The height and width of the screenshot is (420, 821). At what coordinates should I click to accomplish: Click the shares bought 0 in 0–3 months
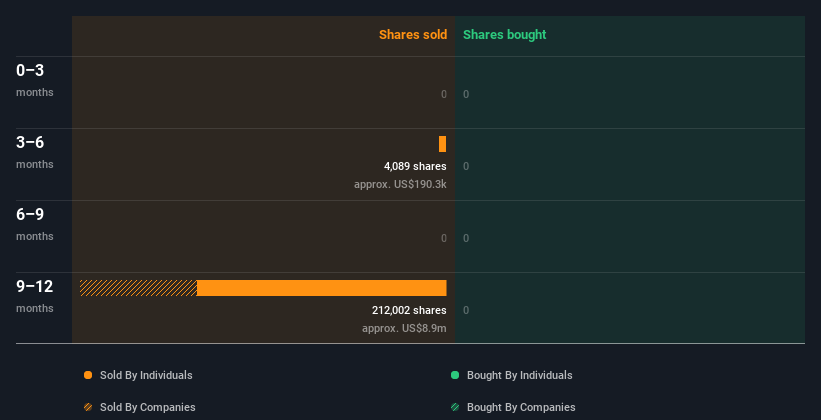(x=466, y=94)
